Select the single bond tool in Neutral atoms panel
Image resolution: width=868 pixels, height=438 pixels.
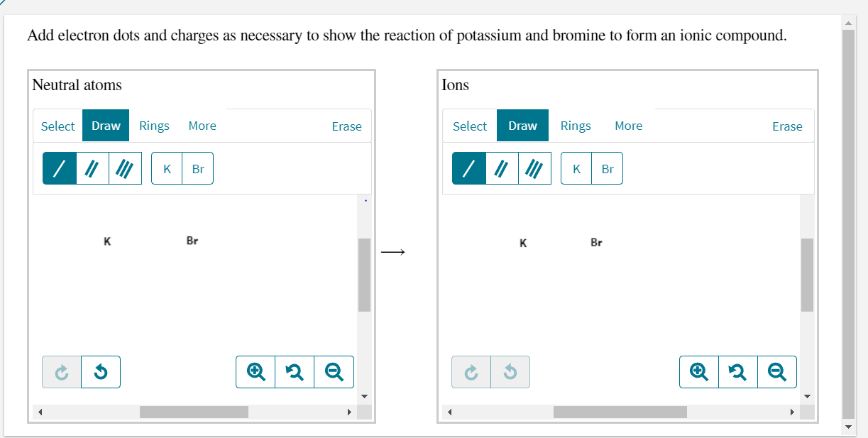tap(59, 168)
